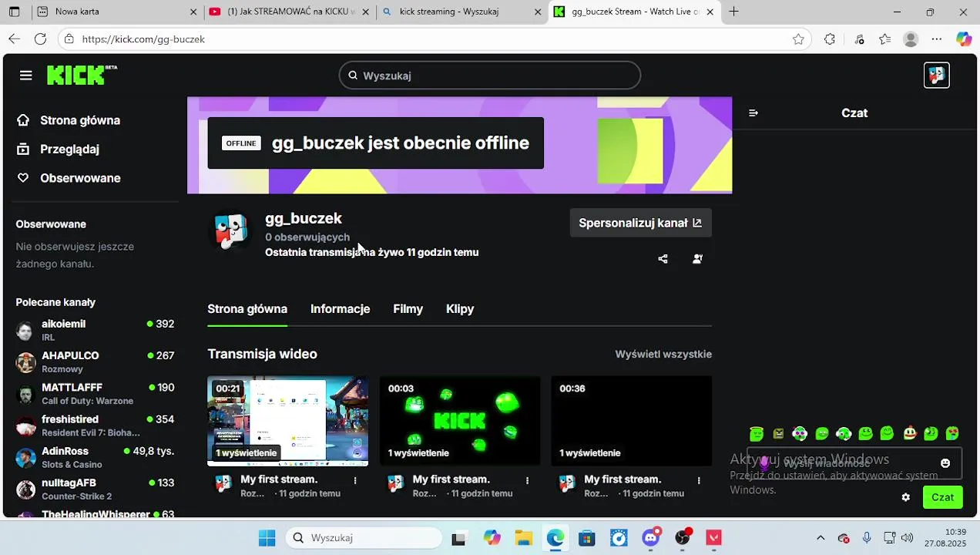Image resolution: width=980 pixels, height=555 pixels.
Task: Click the purple microphone icon in chat
Action: pos(764,463)
